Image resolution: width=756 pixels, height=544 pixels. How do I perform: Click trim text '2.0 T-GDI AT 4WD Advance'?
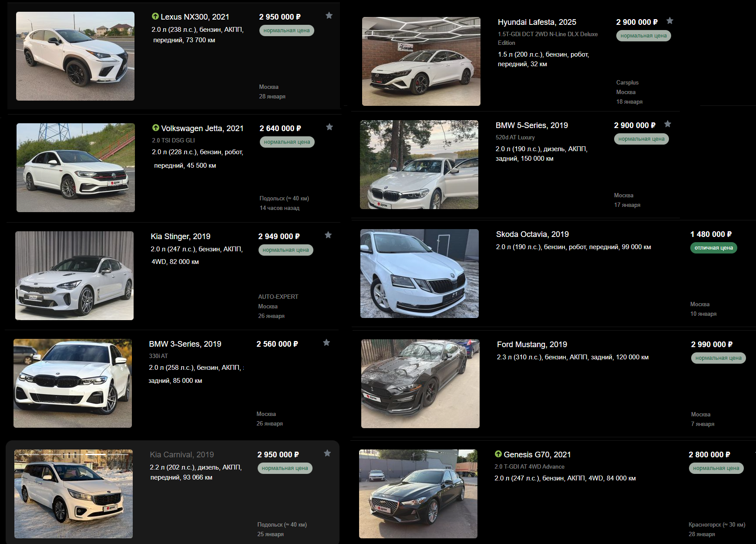click(x=530, y=466)
